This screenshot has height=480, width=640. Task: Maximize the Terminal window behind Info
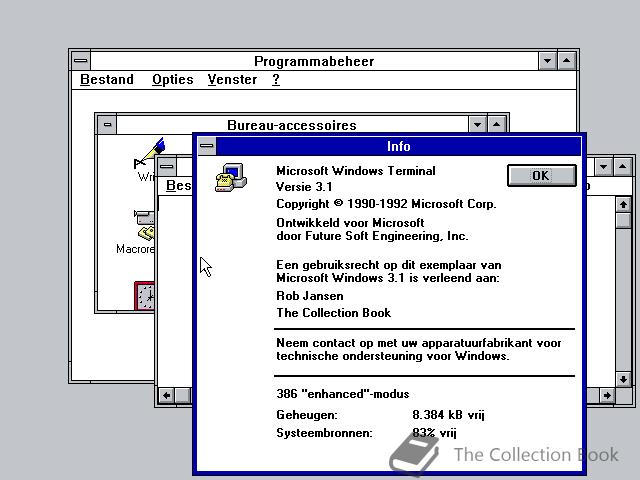622,166
